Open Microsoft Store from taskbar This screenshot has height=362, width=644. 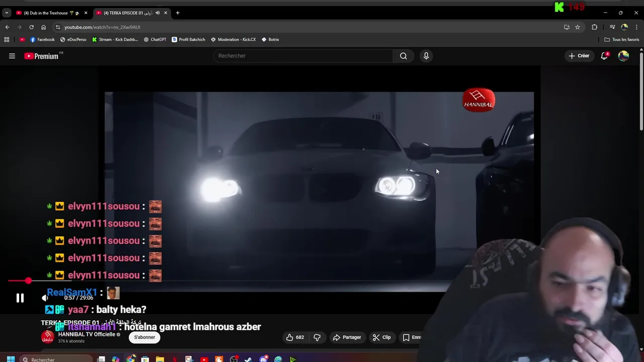[x=145, y=359]
